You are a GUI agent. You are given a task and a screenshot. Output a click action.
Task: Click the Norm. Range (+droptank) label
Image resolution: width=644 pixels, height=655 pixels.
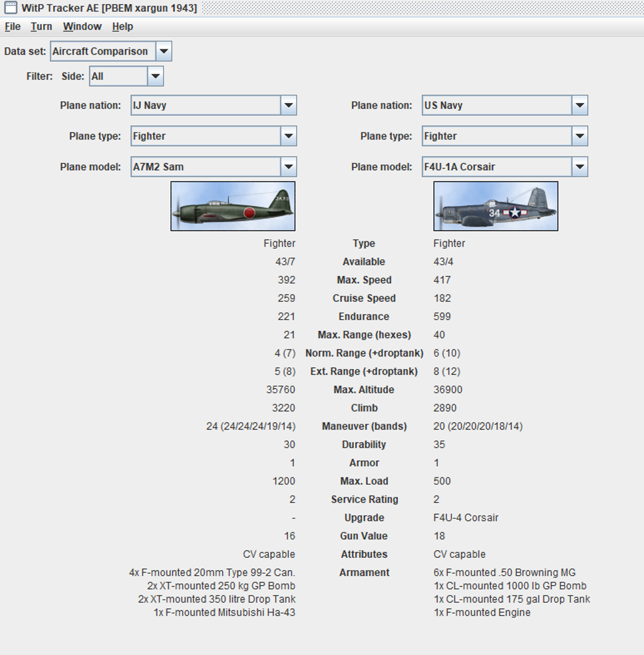click(x=364, y=353)
